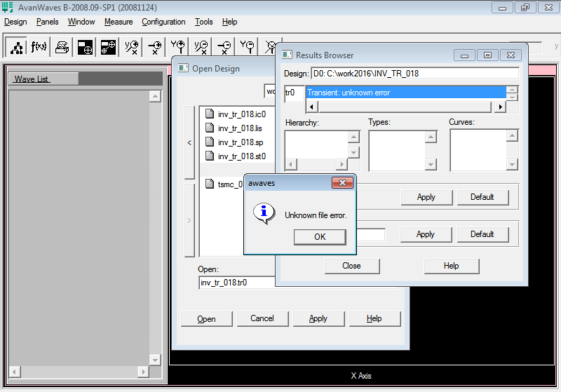Select the point-to-point measurement tool
The image size is (561, 392).
[108, 47]
